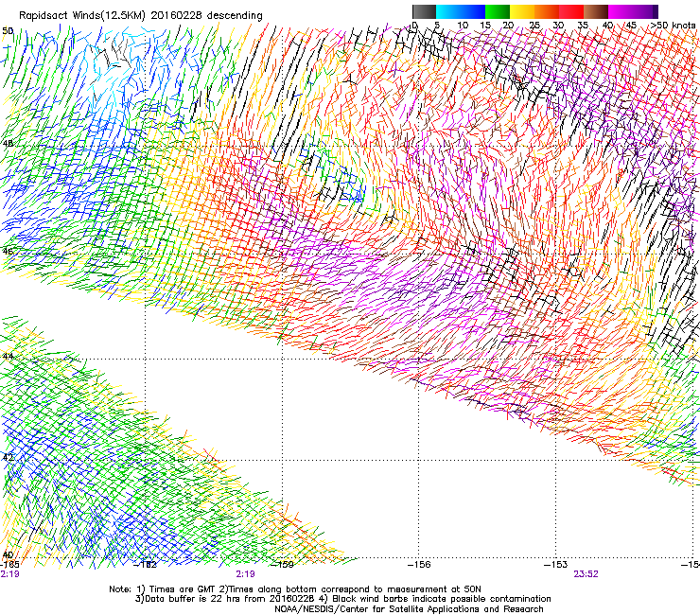Screen dimensions: 700x615
Task: Click the yellow 20-25 knots color swatch
Action: pyautogui.click(x=522, y=11)
